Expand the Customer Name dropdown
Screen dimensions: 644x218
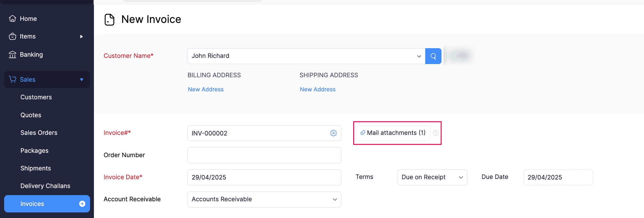click(x=419, y=56)
